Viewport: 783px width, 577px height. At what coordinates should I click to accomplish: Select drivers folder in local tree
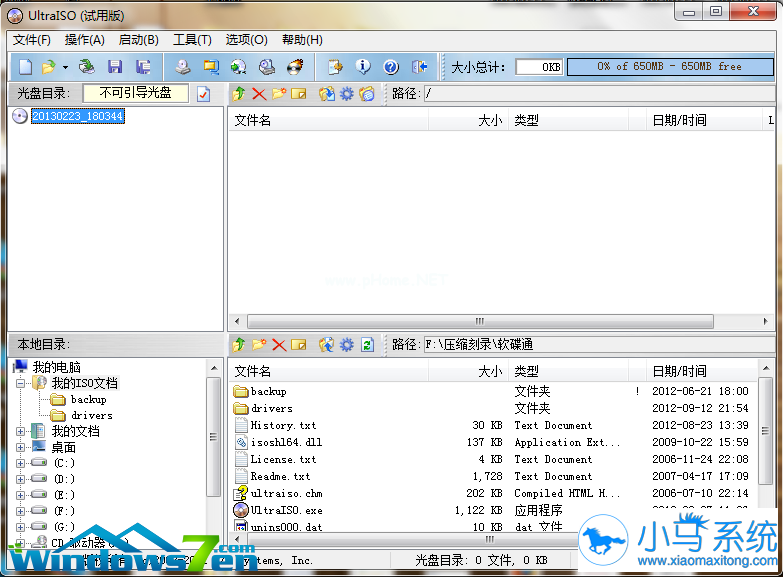(x=92, y=416)
